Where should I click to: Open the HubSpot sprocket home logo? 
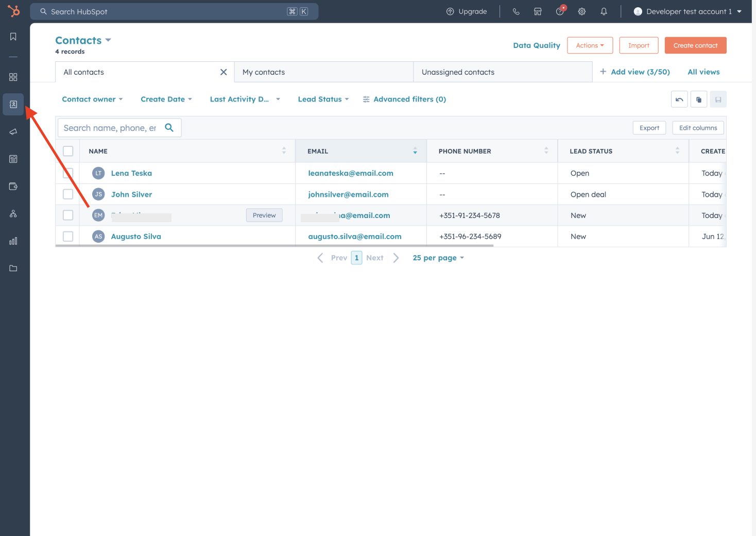click(14, 10)
